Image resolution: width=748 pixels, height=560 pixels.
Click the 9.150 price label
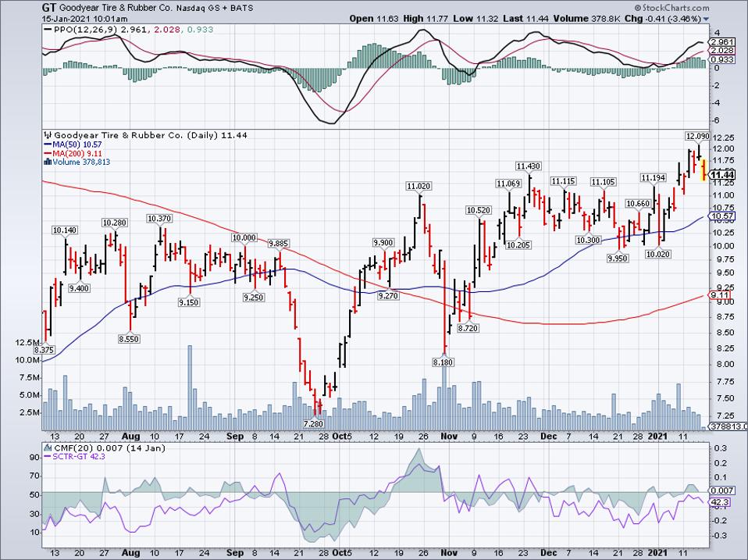189,302
